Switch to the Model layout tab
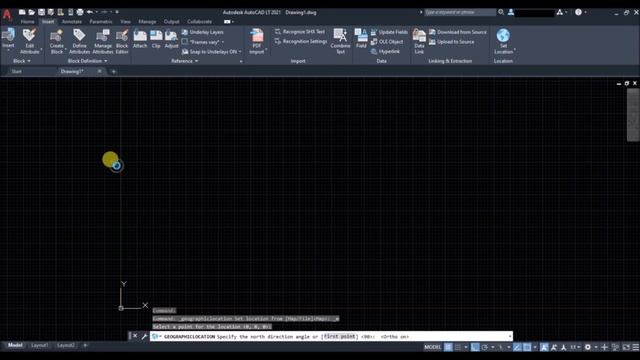 point(15,345)
